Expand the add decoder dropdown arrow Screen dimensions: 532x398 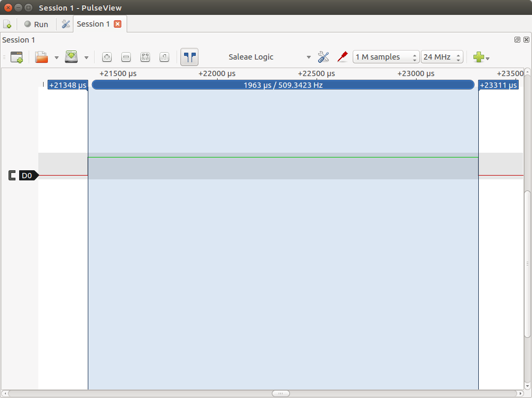tap(487, 59)
